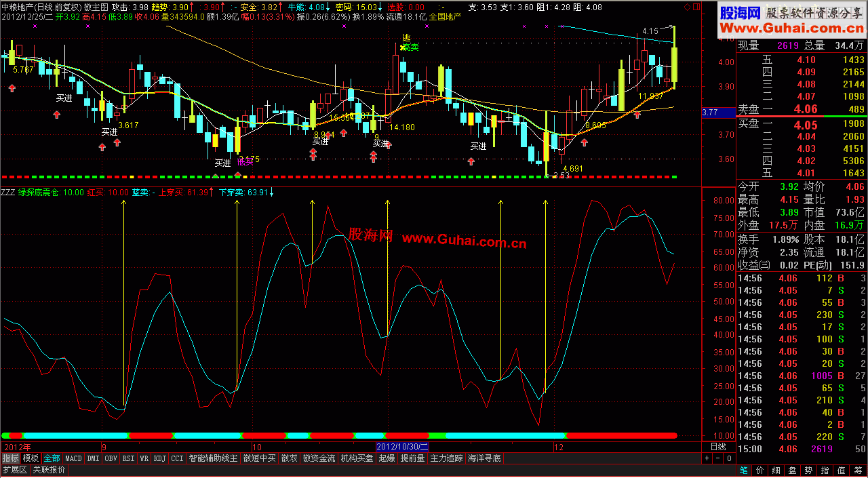
Task: Click buy-five price 4.01 row
Action: click(x=802, y=173)
